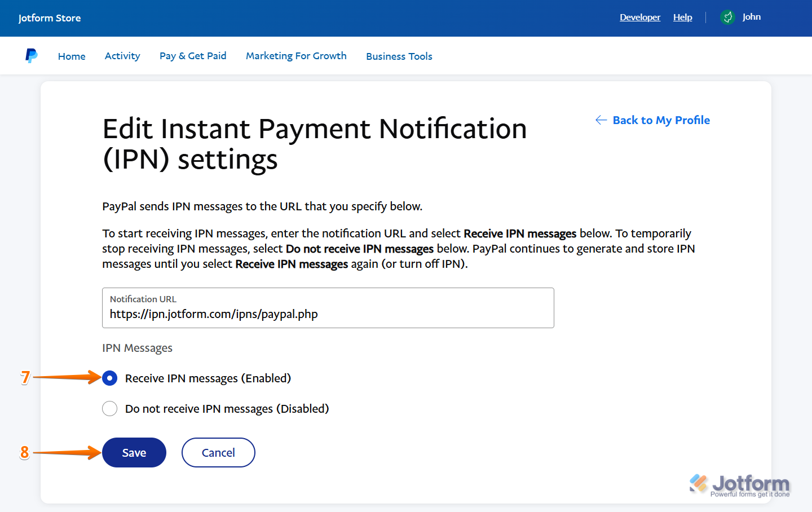Viewport: 812px width, 512px height.
Task: Click the Jotform logo watermark
Action: [x=739, y=484]
